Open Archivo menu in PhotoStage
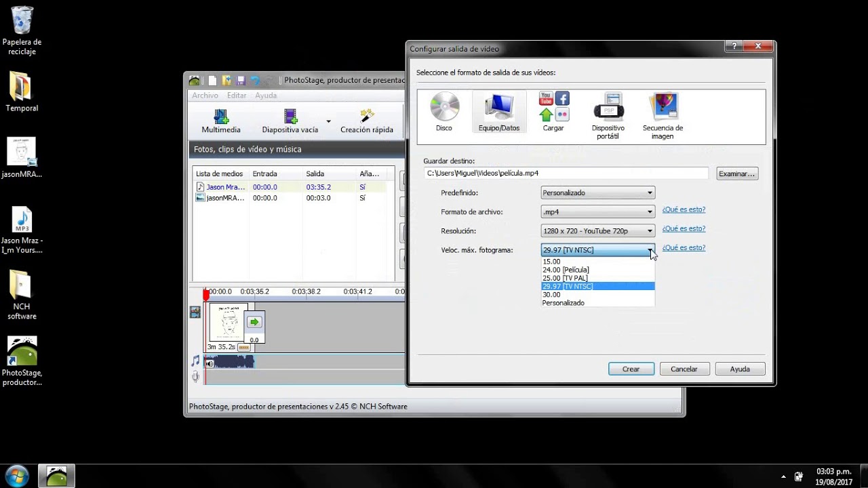The image size is (868, 488). click(x=205, y=96)
